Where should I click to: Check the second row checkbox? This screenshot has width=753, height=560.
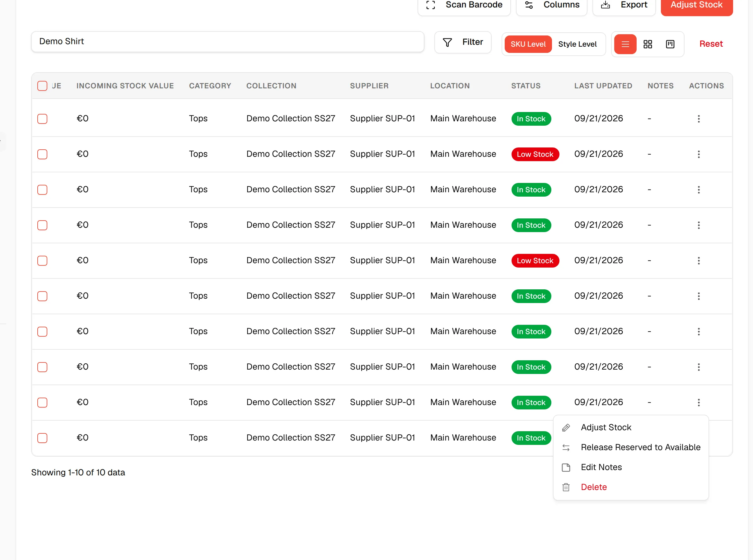click(x=42, y=154)
